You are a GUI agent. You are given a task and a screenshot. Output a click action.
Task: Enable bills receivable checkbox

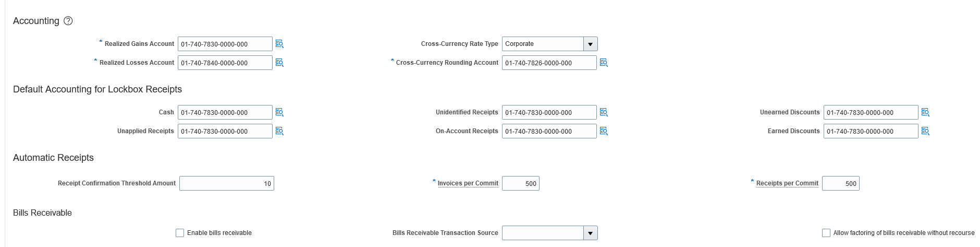pos(180,233)
